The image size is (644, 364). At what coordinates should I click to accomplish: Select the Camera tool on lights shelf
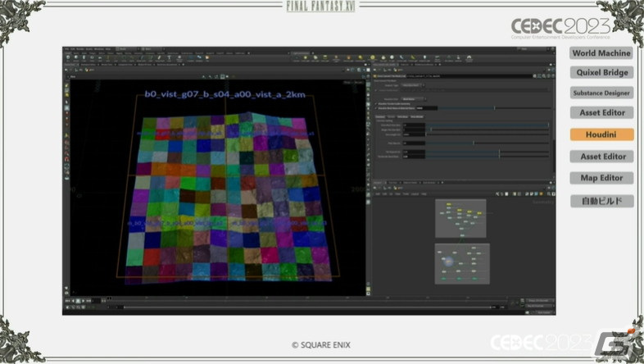296,58
